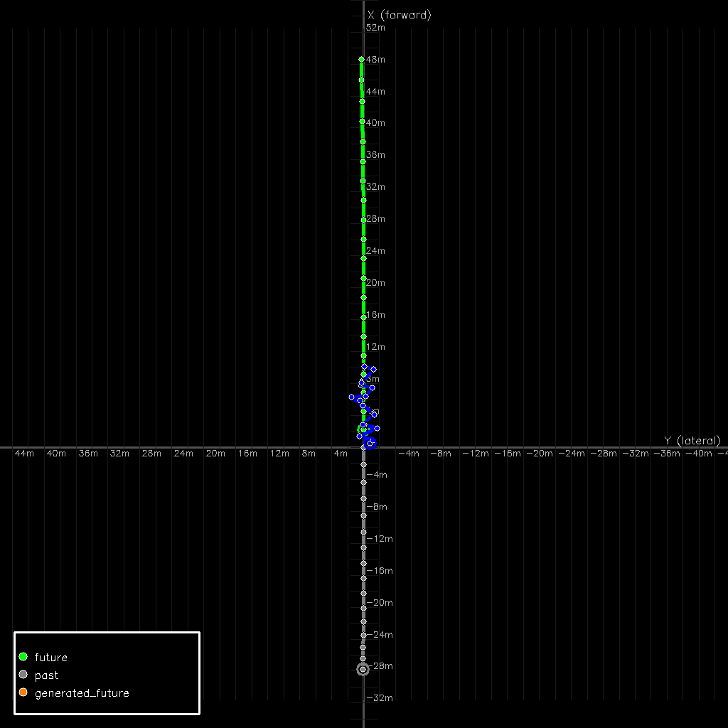Click "-12m" on the X (forward) axis
Viewport: 728px width, 728px height.
(380, 539)
